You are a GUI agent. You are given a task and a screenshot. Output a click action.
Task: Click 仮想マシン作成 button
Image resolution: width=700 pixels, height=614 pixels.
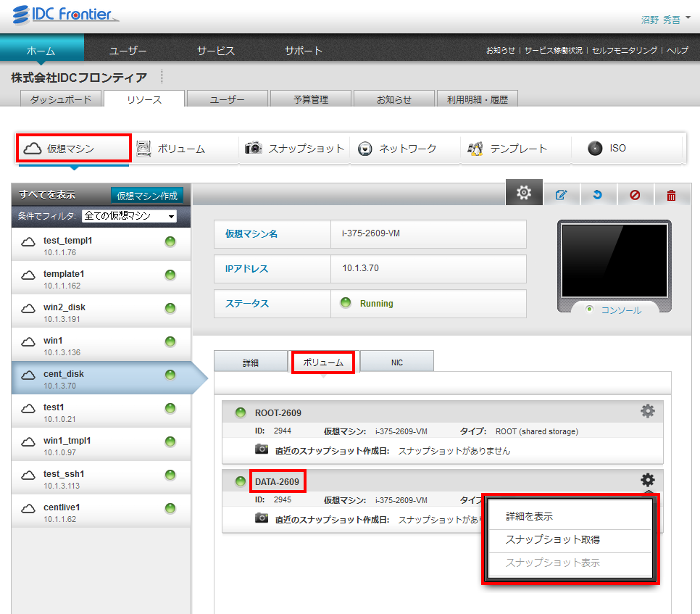tap(147, 196)
